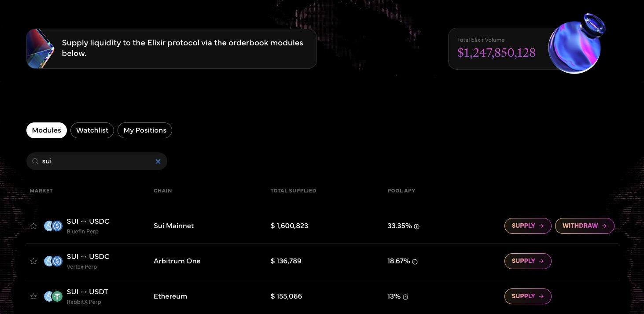Show info for 33.35% pool APY
This screenshot has width=644, height=314.
pos(417,226)
